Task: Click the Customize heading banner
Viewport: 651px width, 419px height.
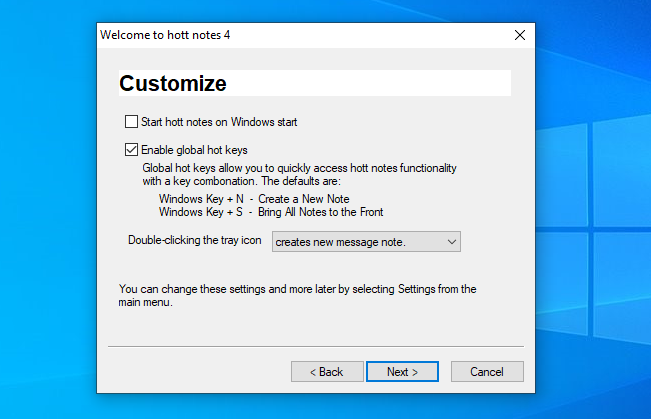Action: [314, 83]
